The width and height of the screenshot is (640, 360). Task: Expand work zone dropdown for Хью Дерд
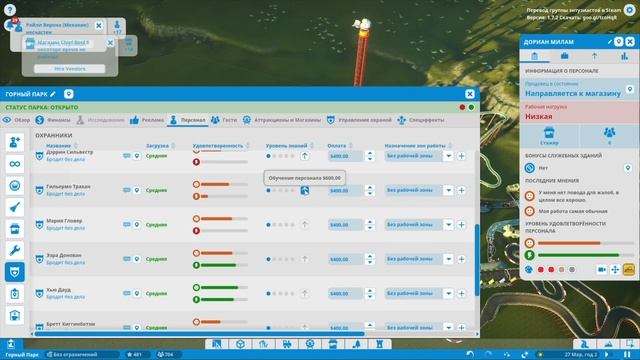448,293
